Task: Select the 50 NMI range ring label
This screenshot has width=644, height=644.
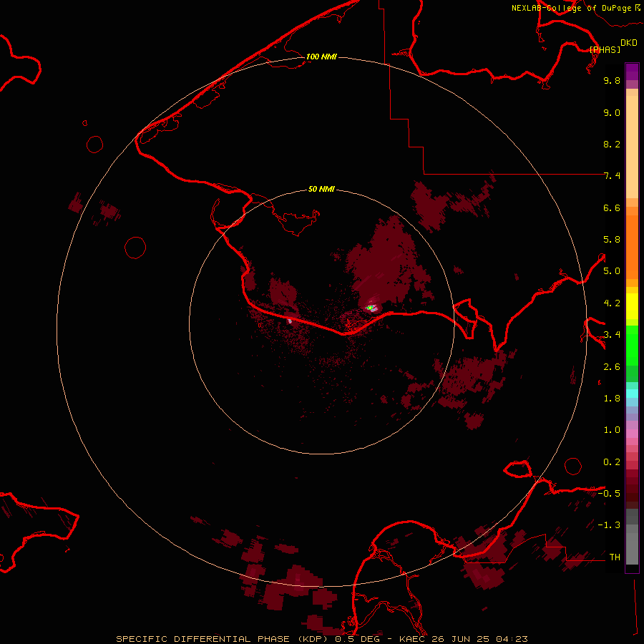Action: tap(321, 189)
